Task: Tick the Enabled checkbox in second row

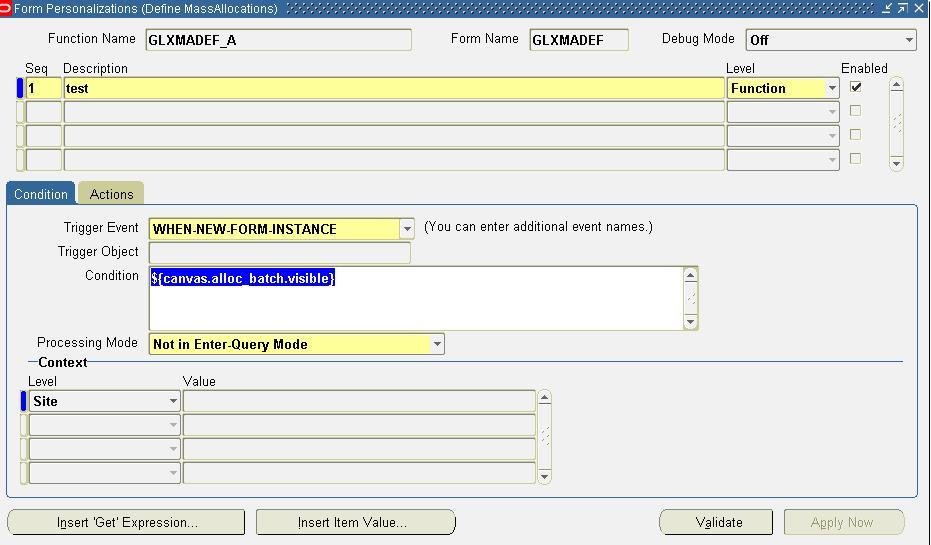Action: coord(856,111)
